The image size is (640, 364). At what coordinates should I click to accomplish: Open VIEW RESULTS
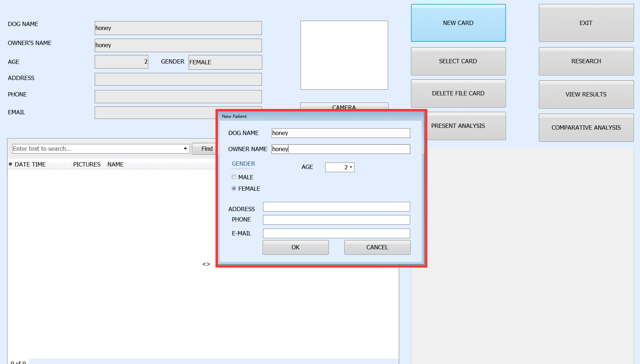tap(586, 94)
